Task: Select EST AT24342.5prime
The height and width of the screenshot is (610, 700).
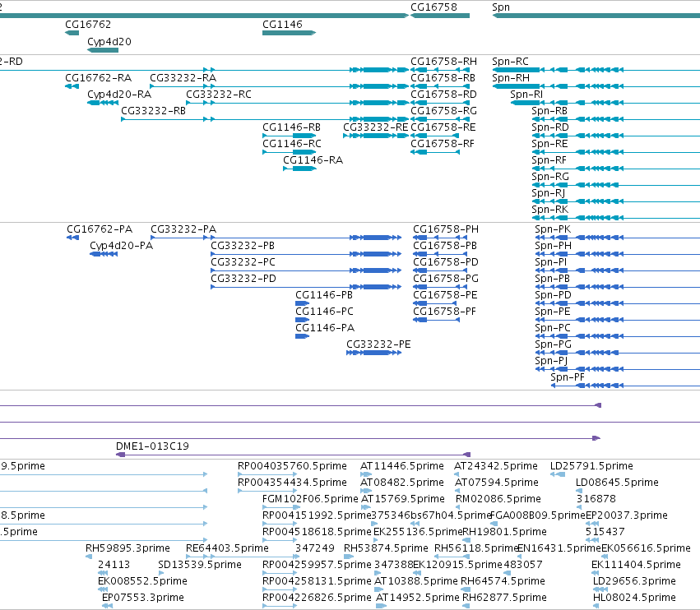Action: click(495, 466)
